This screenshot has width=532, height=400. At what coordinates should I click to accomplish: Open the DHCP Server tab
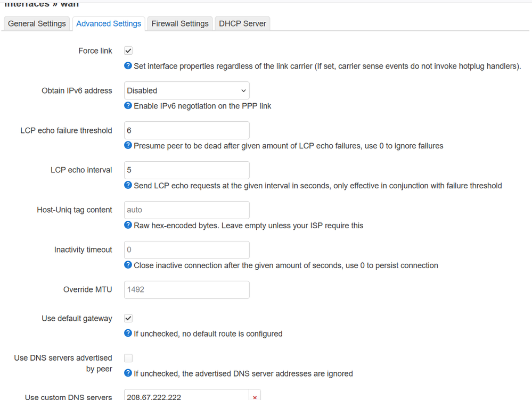[x=242, y=23]
